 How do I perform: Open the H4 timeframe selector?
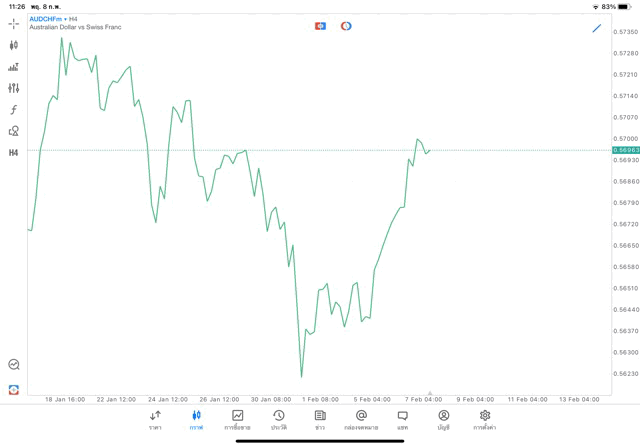pyautogui.click(x=13, y=153)
